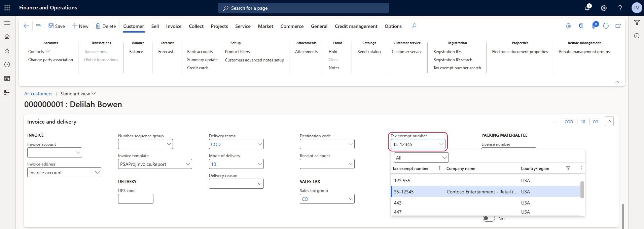Toggle the No switch below lookup
The height and width of the screenshot is (229, 644).
point(489,219)
